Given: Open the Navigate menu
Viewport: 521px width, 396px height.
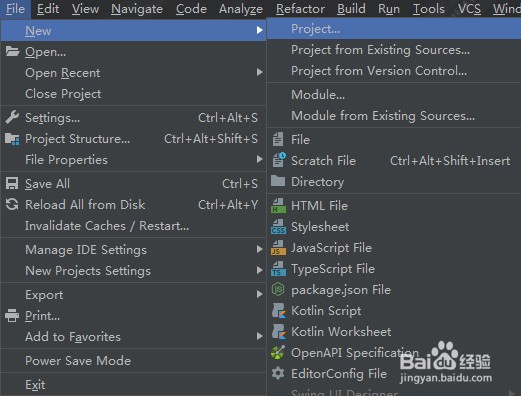Looking at the screenshot, I should [x=137, y=9].
